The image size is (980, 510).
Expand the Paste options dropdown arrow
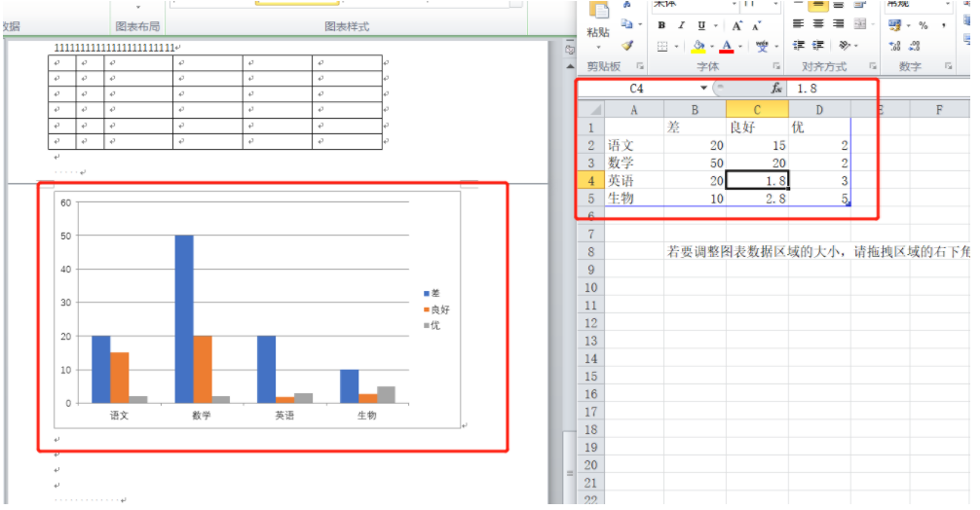(x=598, y=46)
